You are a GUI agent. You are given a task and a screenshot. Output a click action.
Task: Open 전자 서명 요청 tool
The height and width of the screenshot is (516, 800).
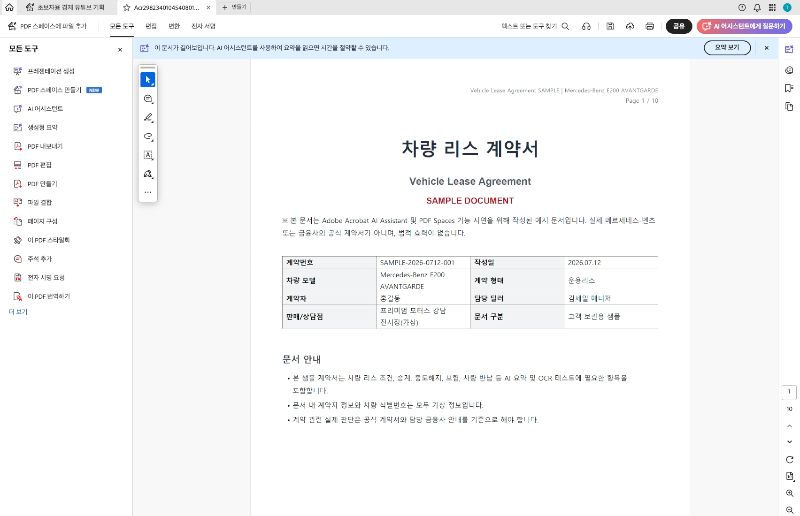(39, 278)
